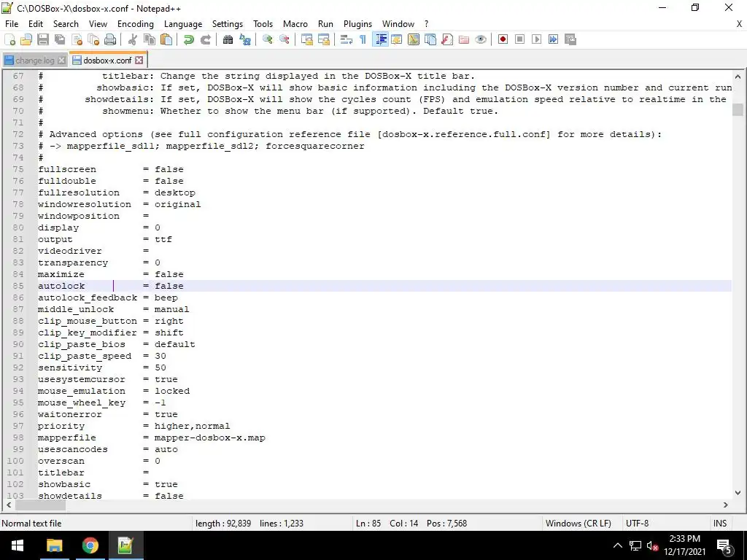Toggle the Indent Guide icon
This screenshot has height=560, width=747.
point(381,39)
